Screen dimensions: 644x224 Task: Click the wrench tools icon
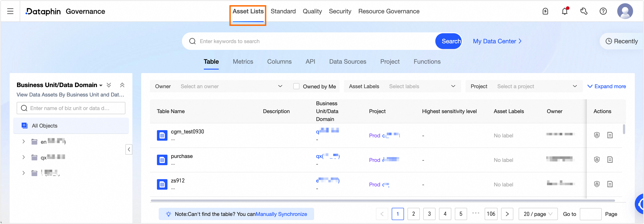pos(584,11)
